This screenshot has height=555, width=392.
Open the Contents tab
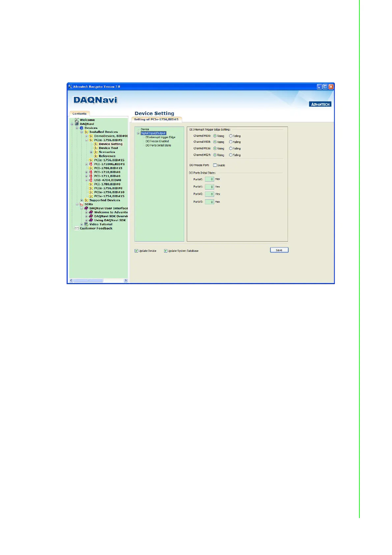coord(79,114)
